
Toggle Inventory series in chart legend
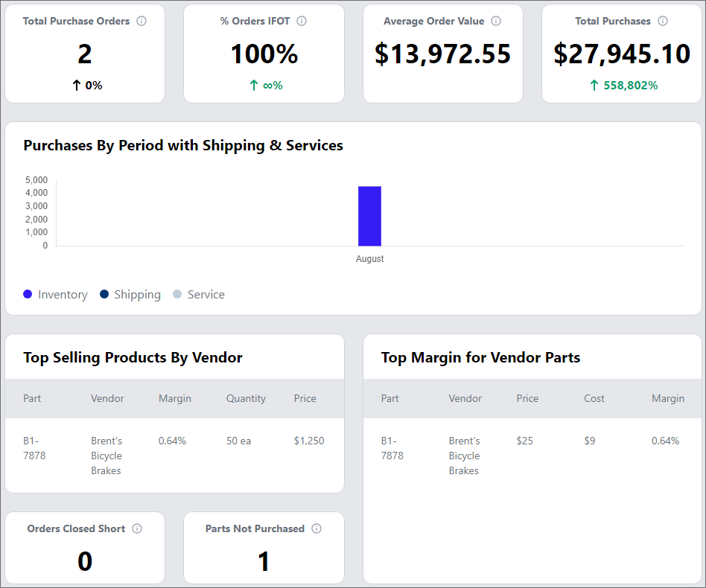point(63,295)
